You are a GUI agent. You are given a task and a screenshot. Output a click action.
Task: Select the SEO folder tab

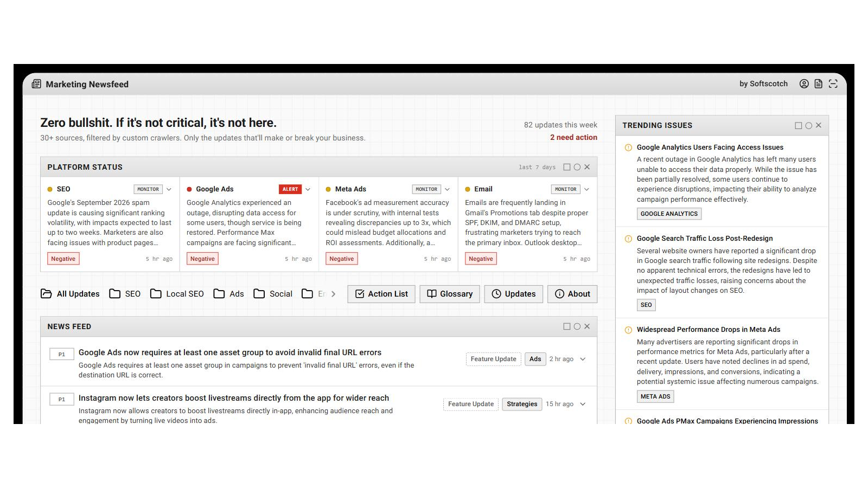[125, 294]
